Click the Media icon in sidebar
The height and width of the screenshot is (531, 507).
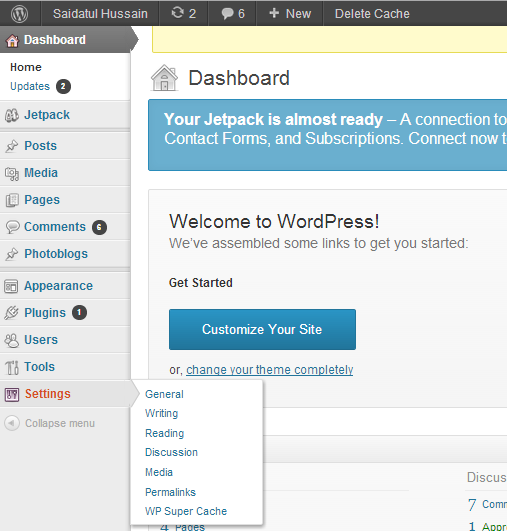(x=12, y=173)
